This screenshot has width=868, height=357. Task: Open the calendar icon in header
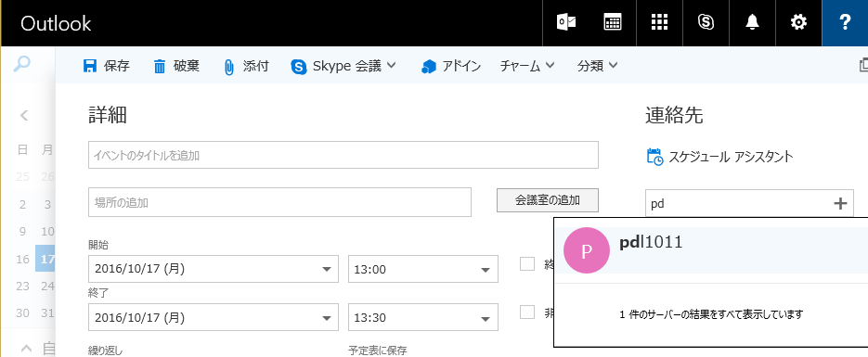pyautogui.click(x=613, y=22)
